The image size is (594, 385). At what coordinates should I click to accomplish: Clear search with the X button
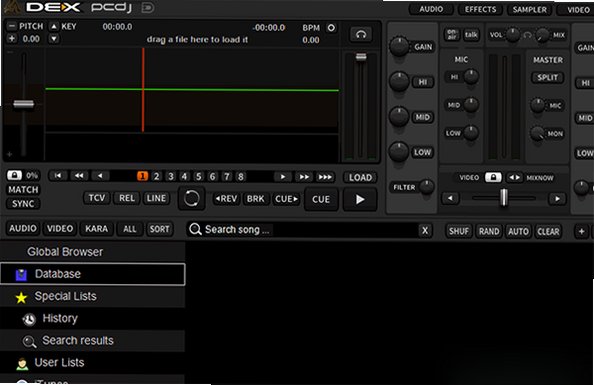425,230
